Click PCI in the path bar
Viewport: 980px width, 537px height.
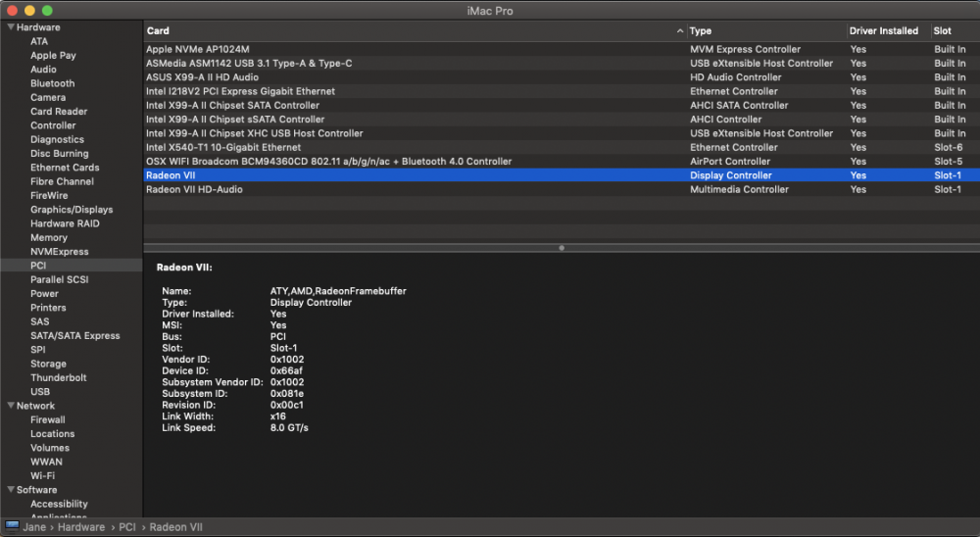coord(126,527)
